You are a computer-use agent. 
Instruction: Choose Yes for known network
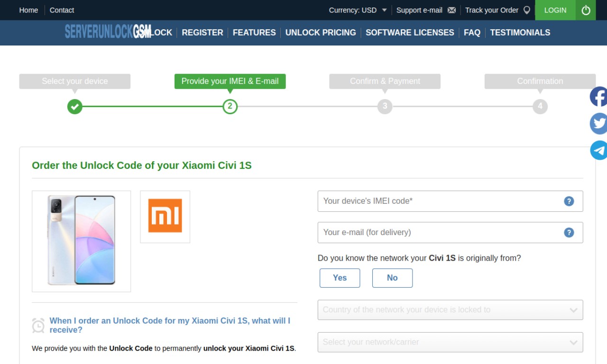pyautogui.click(x=340, y=278)
